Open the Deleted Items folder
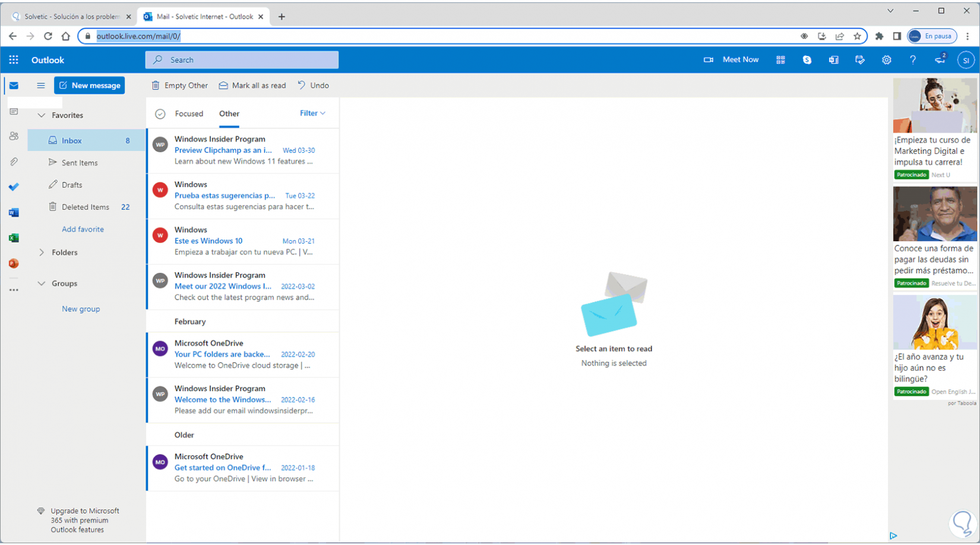Image resolution: width=980 pixels, height=545 pixels. pyautogui.click(x=87, y=207)
